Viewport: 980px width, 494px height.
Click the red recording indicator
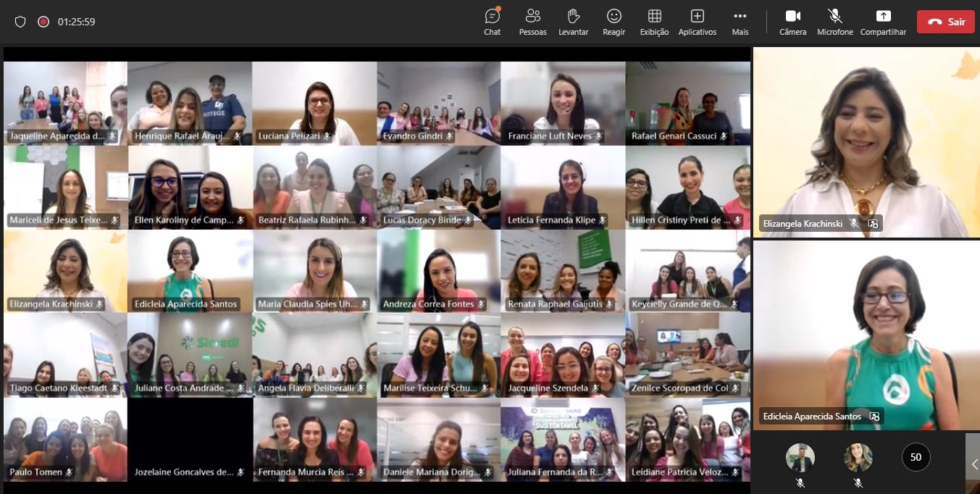pos(43,22)
